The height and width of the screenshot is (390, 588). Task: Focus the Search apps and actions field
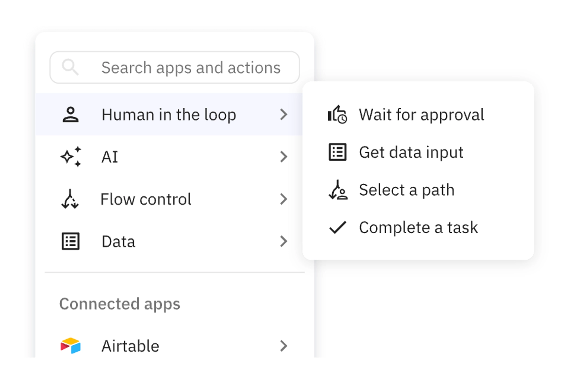tap(191, 67)
